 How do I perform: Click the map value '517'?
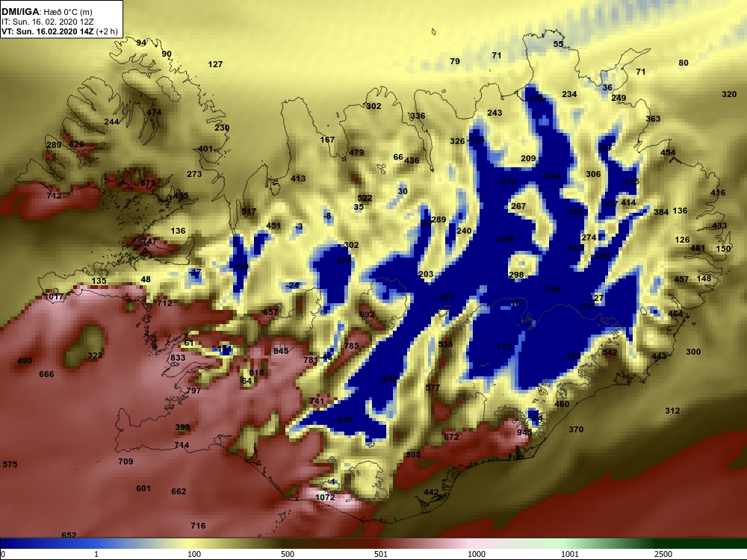click(x=249, y=212)
